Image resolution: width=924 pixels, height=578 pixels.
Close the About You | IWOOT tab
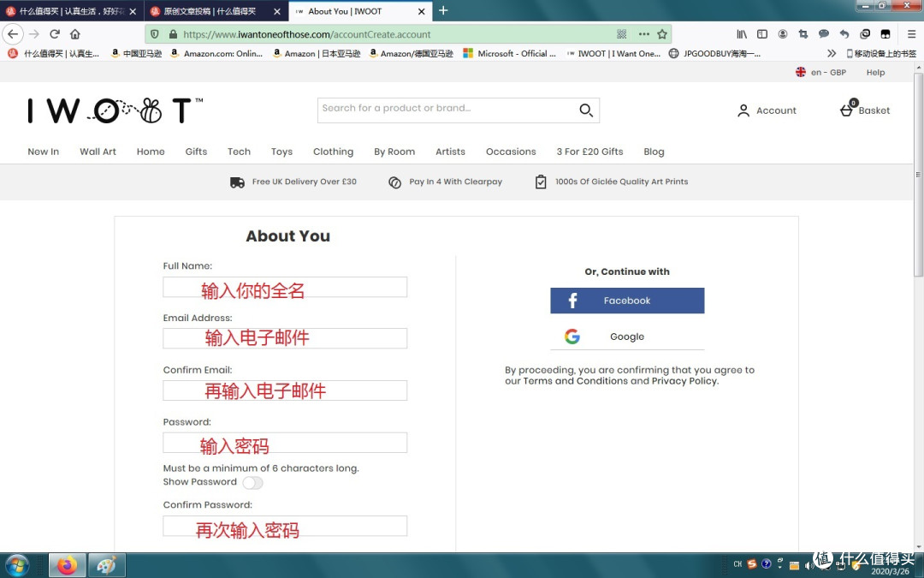[x=421, y=11]
